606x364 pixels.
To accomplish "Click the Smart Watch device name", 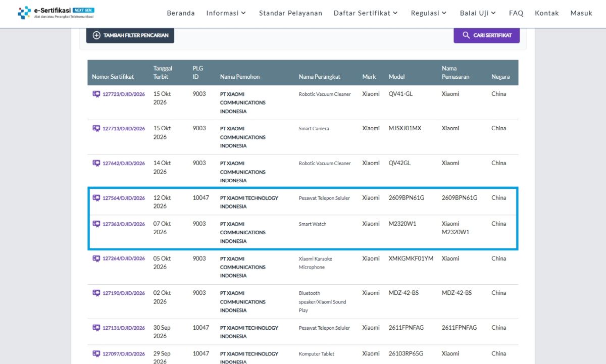I will (x=313, y=224).
